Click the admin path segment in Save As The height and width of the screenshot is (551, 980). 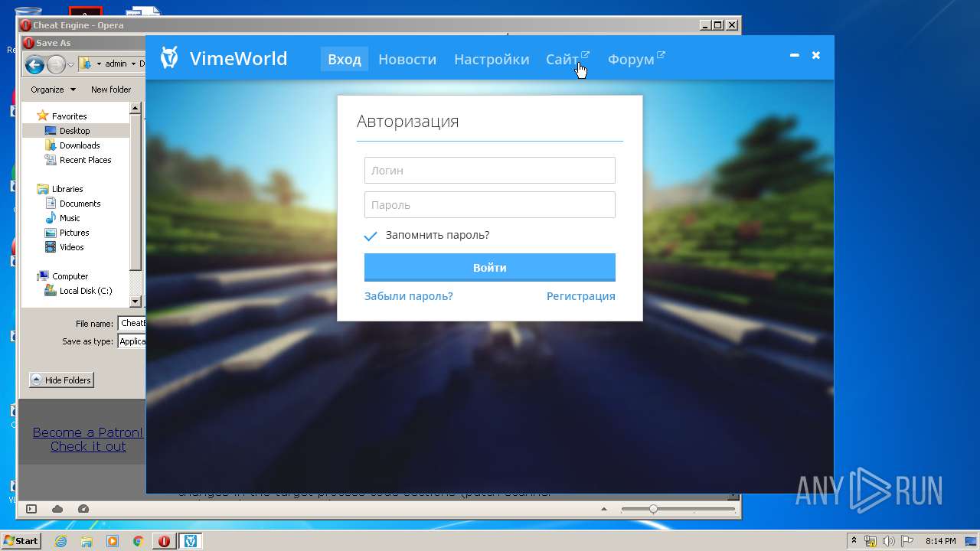pyautogui.click(x=116, y=64)
